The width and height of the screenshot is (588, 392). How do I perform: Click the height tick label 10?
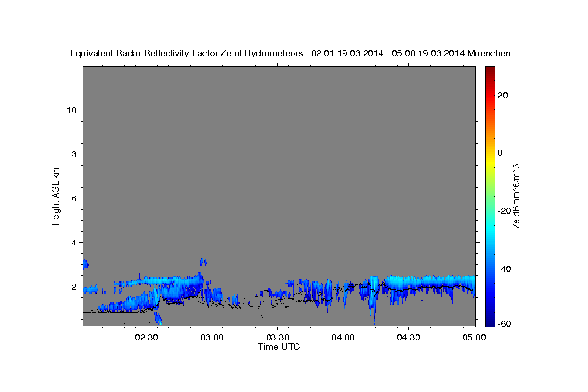(72, 110)
